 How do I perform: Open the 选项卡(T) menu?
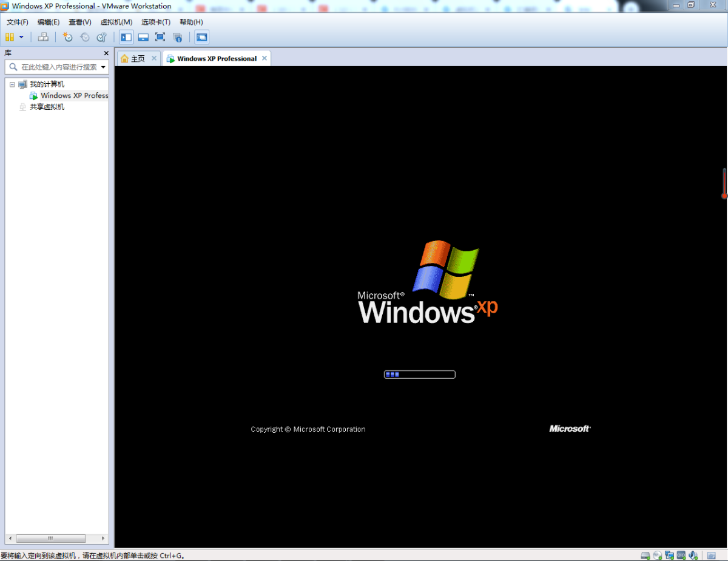[156, 22]
